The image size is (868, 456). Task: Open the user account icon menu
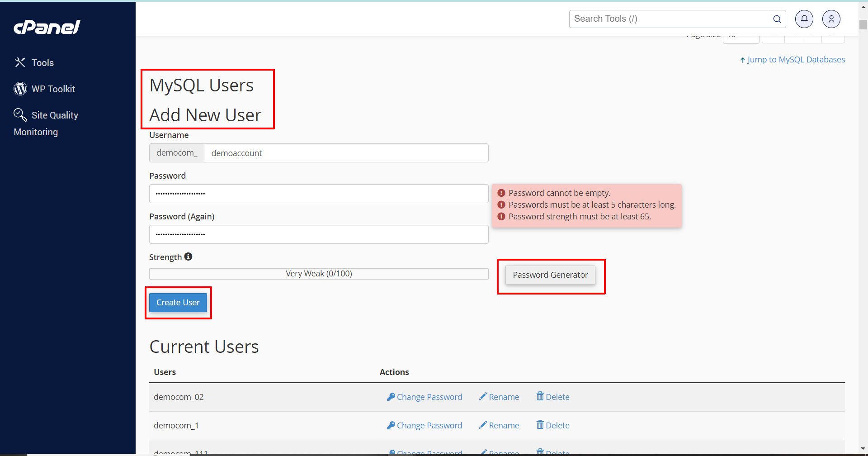pyautogui.click(x=831, y=19)
